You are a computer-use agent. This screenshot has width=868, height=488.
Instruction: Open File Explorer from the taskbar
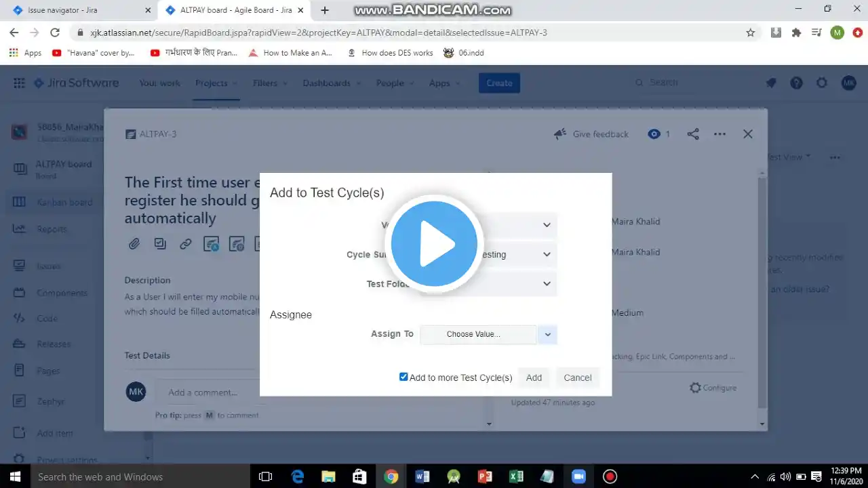pos(328,476)
